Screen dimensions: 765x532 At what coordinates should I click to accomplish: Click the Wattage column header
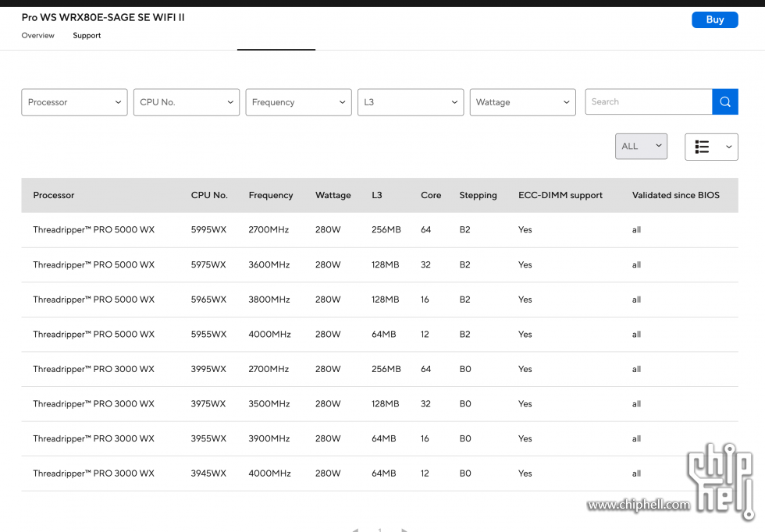coord(333,195)
